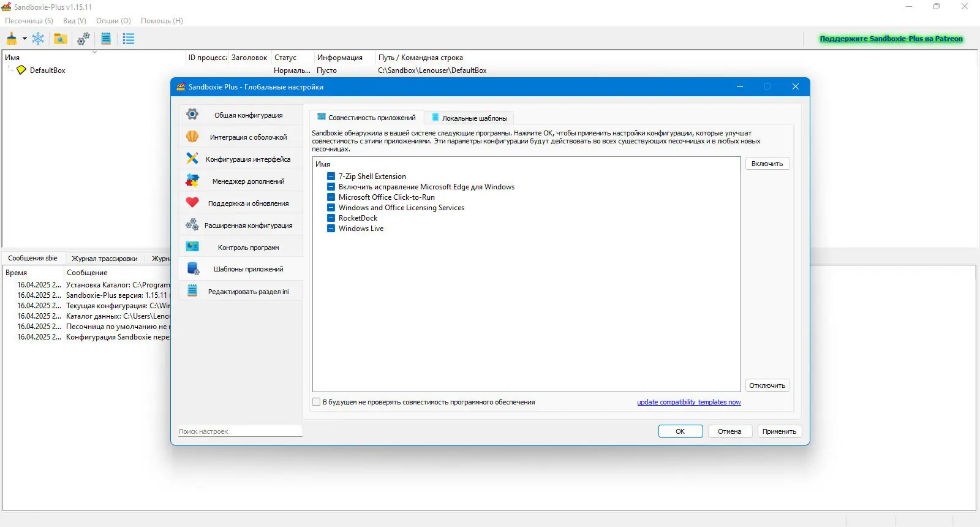Toggle the 7-Zip Shell Extension checkbox
Viewport: 980px width, 527px height.
[x=331, y=176]
